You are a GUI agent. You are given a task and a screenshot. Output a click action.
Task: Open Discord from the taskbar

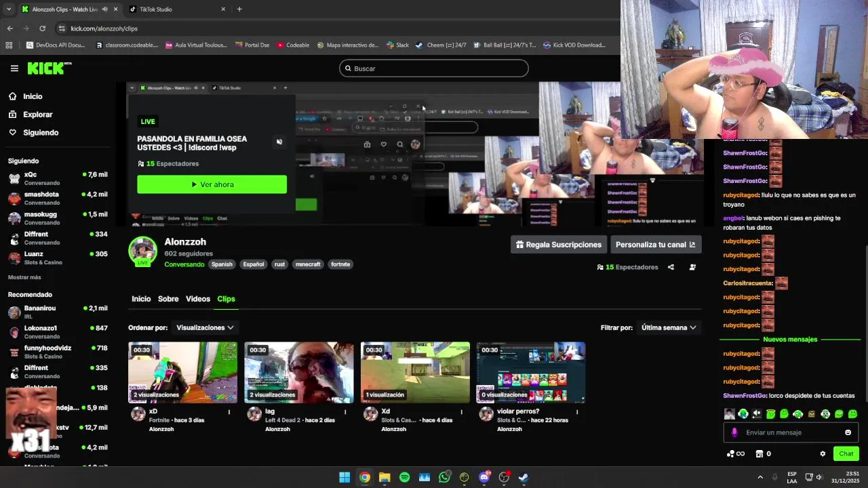484,477
